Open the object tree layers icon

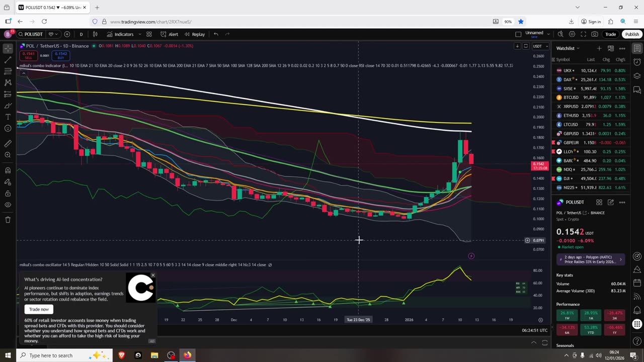point(637,76)
